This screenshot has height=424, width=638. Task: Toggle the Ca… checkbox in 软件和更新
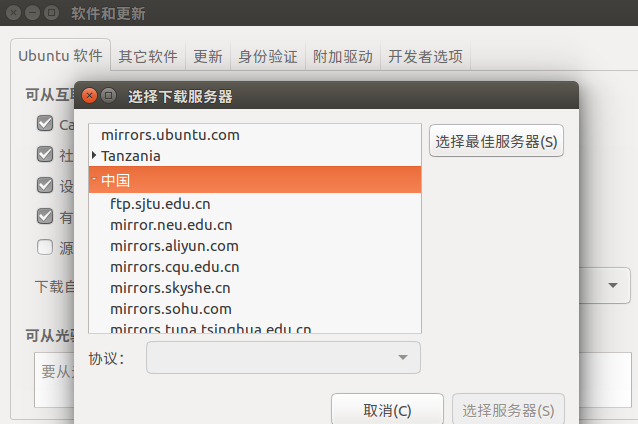pyautogui.click(x=45, y=123)
